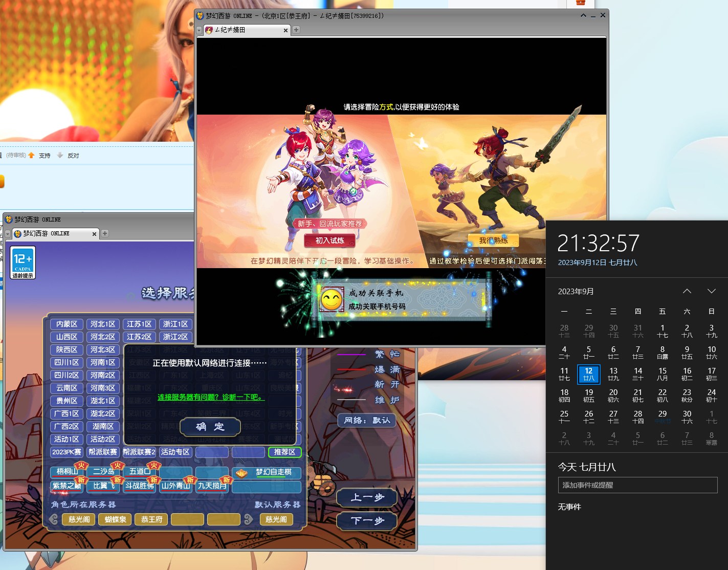This screenshot has height=570, width=728.
Task: Click the 云南区 server region
Action: click(67, 388)
